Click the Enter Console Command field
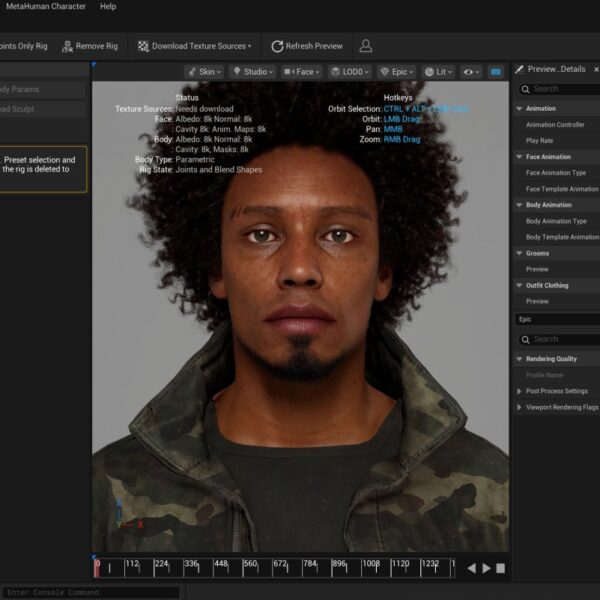Screen dimensions: 600x600 91,593
